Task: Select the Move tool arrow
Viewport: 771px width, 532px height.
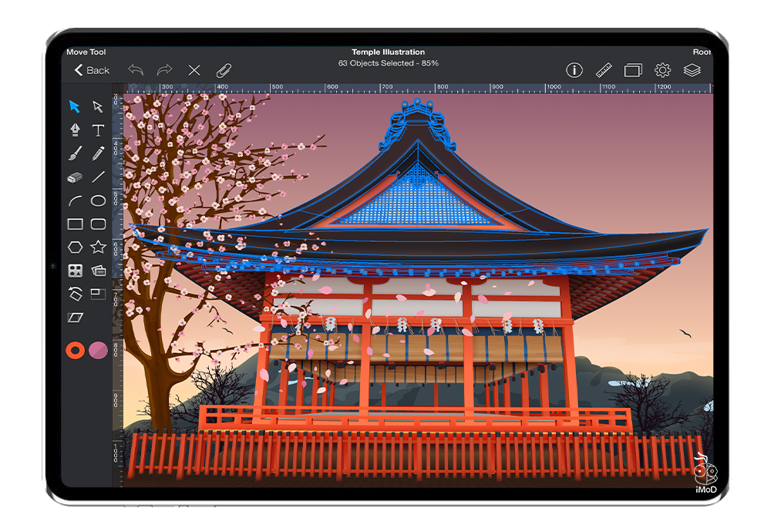Action: pyautogui.click(x=75, y=107)
